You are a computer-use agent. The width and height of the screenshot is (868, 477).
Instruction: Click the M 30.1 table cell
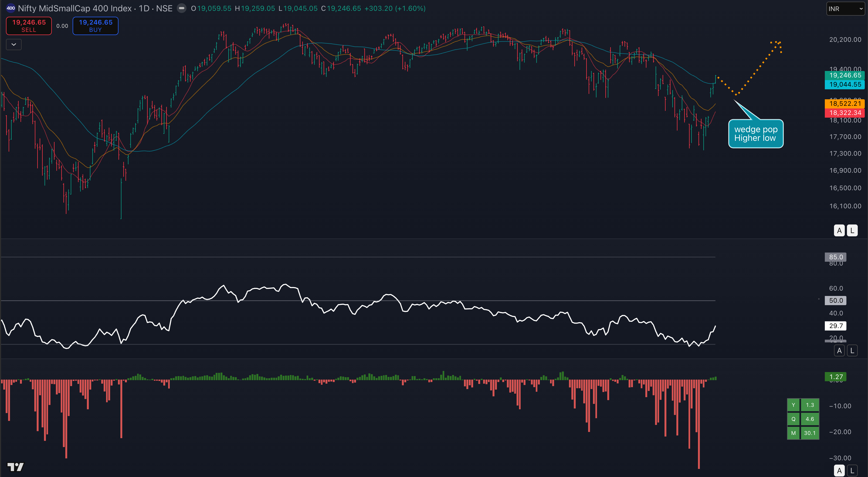click(x=809, y=433)
